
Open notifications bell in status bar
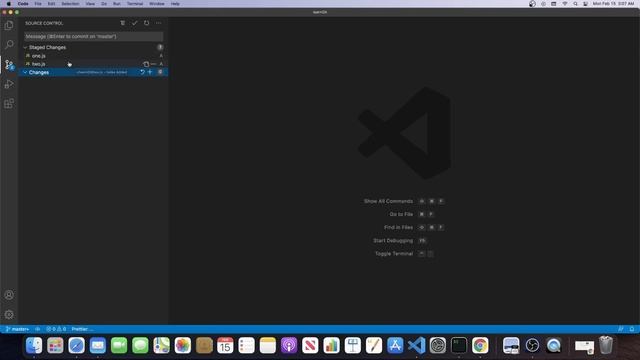[x=632, y=329]
